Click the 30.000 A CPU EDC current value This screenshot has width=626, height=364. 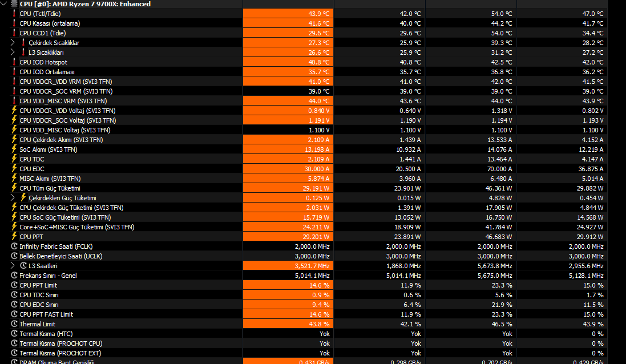coord(288,169)
